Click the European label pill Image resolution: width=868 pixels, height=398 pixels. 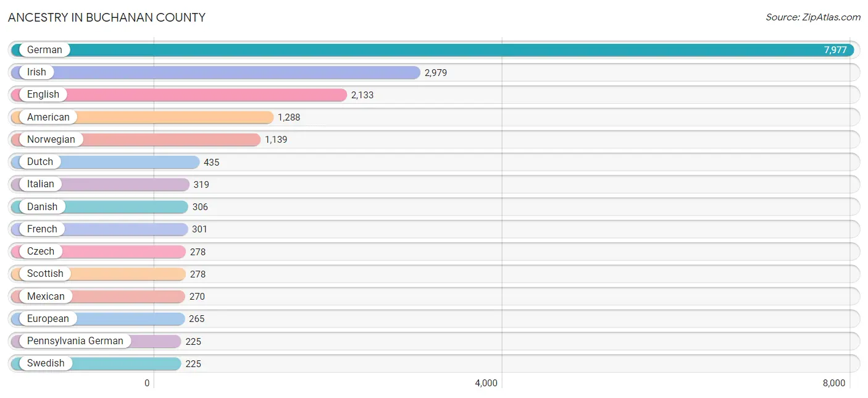coord(48,319)
